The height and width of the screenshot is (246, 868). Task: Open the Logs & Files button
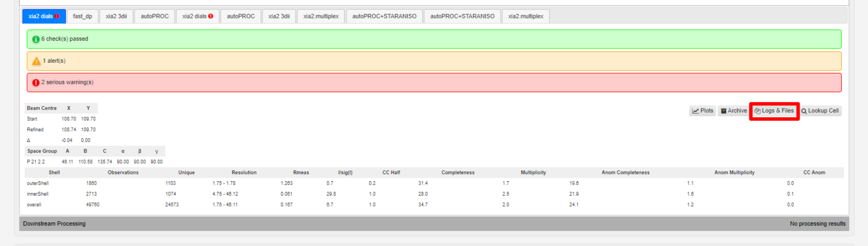pyautogui.click(x=774, y=111)
